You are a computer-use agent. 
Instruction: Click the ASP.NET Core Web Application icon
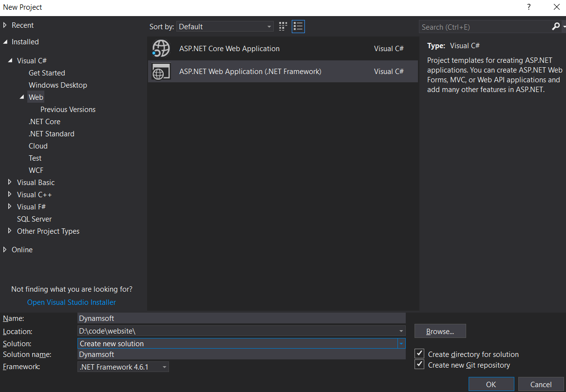click(x=161, y=49)
